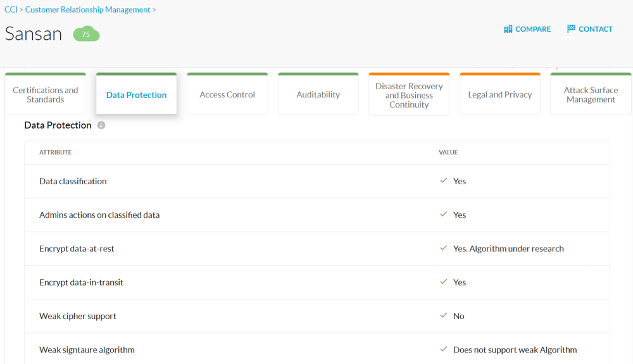Click the VALUE column header

448,152
